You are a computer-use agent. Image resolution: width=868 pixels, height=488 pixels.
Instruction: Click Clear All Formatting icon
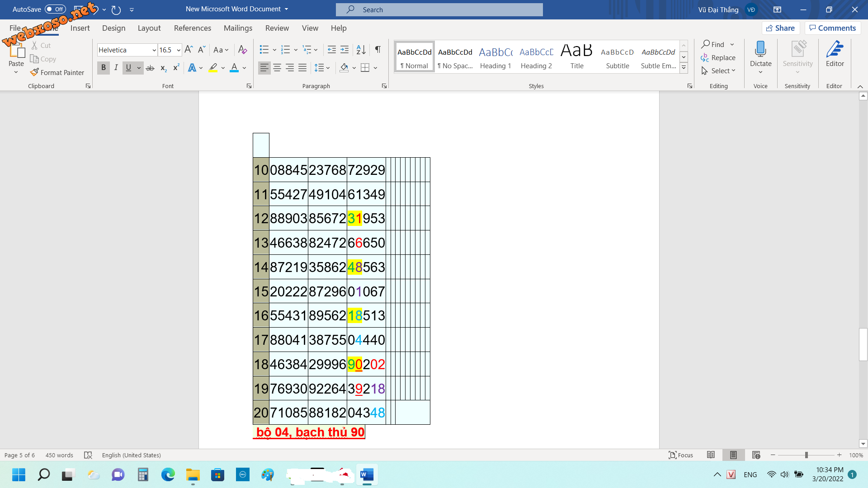click(243, 50)
